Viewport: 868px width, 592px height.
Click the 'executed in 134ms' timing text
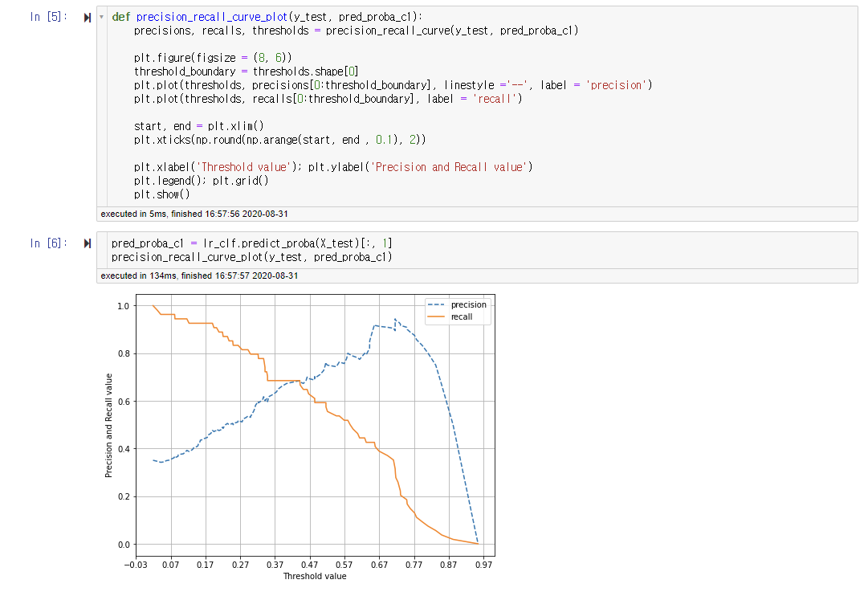tap(199, 276)
